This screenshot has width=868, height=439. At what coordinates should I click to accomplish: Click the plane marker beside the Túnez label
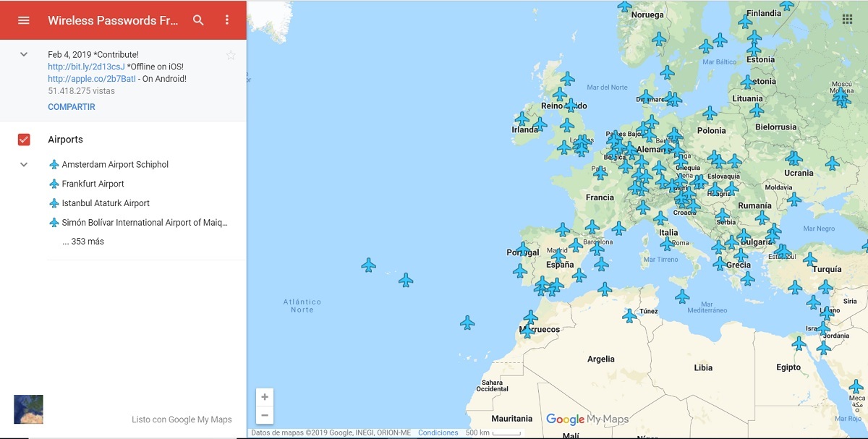630,316
